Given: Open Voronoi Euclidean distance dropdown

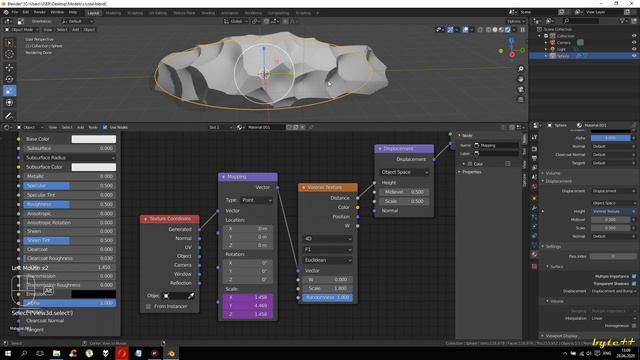Looking at the screenshot, I should click(327, 260).
